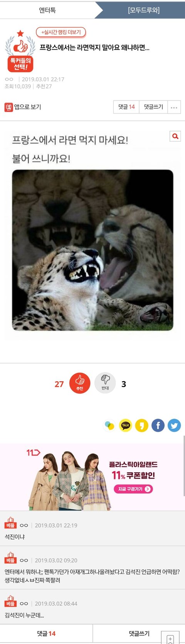Open the laughing cheetahs image
This screenshot has height=644, width=185.
[x=92, y=250]
